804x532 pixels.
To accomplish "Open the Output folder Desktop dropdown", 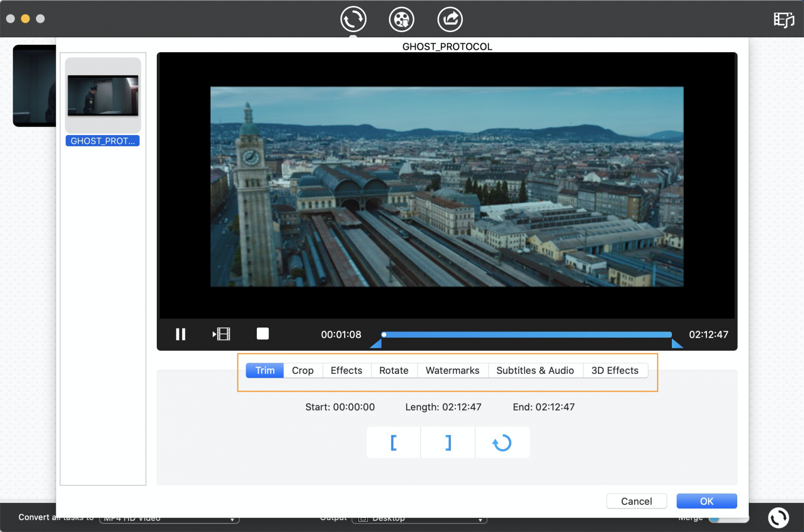I will click(x=420, y=519).
